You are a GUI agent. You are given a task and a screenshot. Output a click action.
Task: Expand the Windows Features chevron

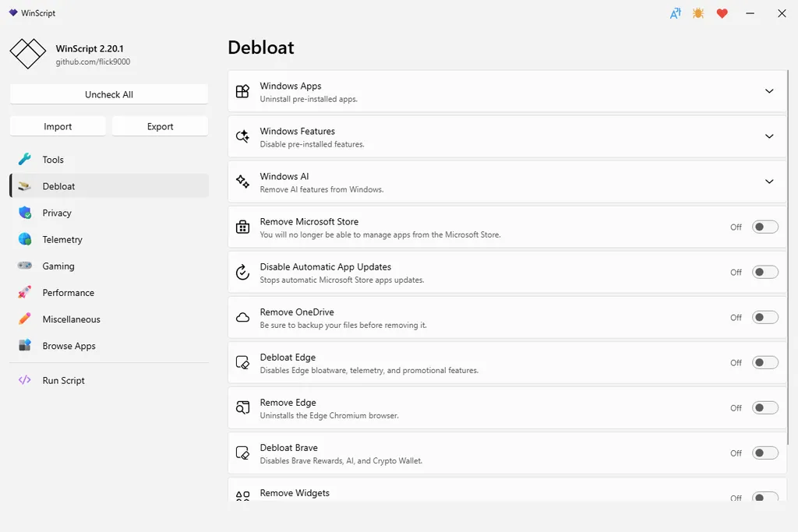(769, 136)
